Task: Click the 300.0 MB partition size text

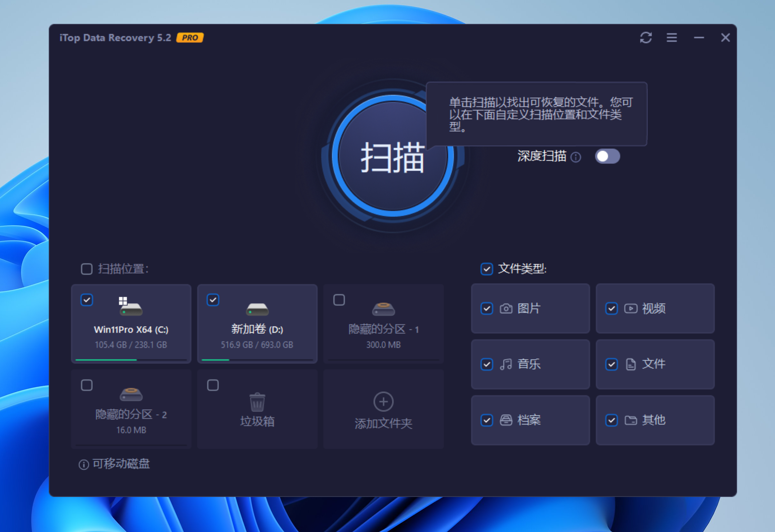Action: tap(383, 344)
